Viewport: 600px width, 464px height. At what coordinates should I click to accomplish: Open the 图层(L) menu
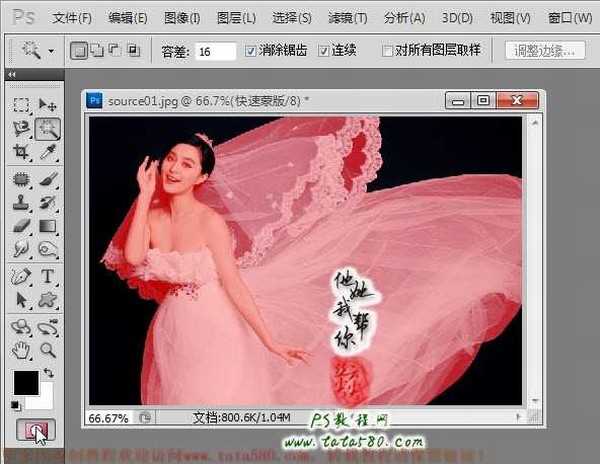pos(235,18)
